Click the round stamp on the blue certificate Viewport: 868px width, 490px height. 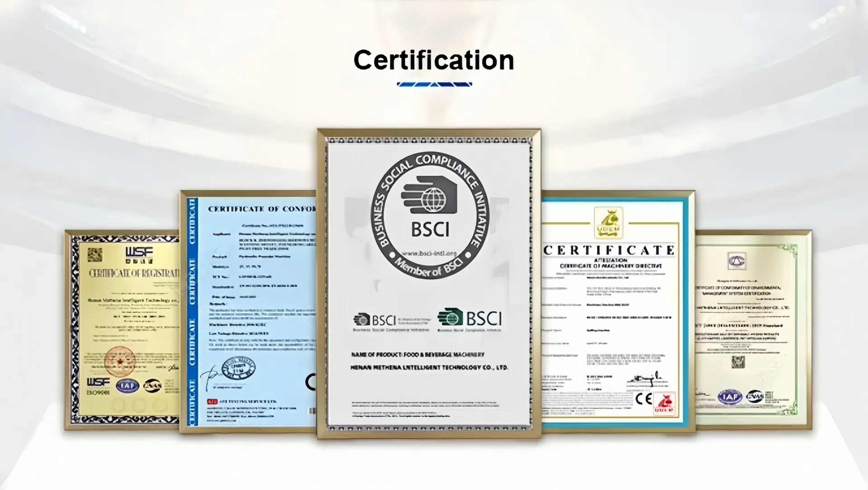[x=238, y=368]
